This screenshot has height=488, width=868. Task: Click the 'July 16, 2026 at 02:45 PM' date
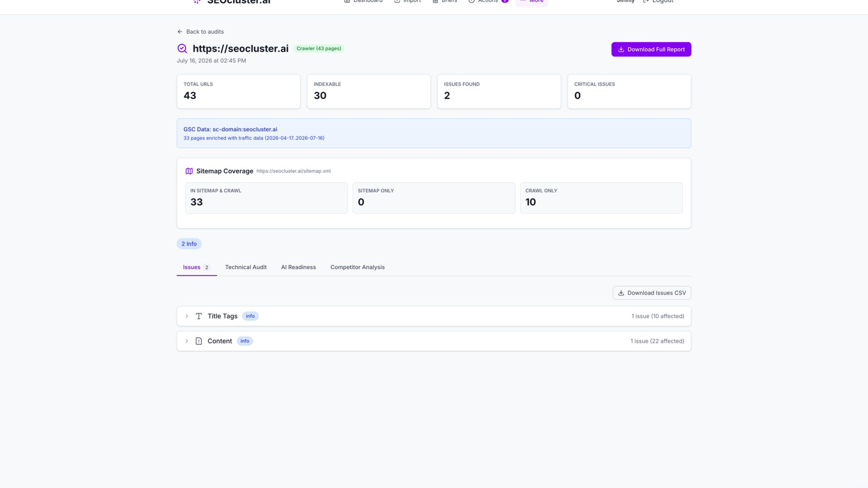tap(211, 61)
